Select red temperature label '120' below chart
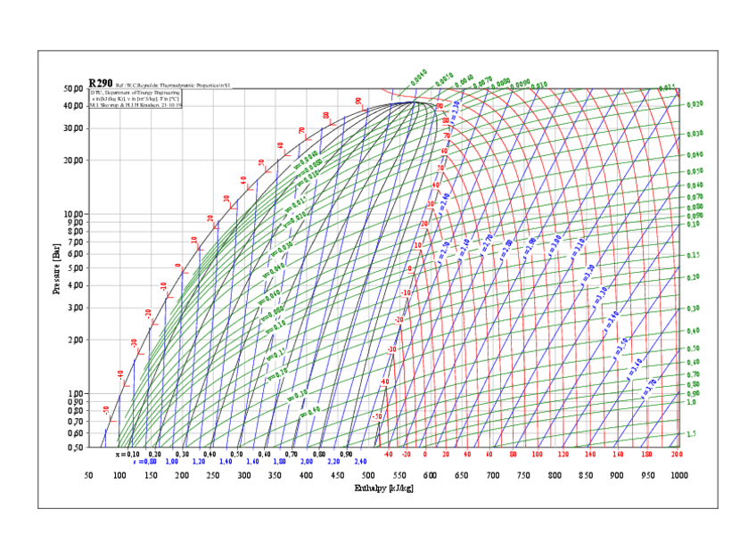The width and height of the screenshot is (756, 534). (x=563, y=454)
